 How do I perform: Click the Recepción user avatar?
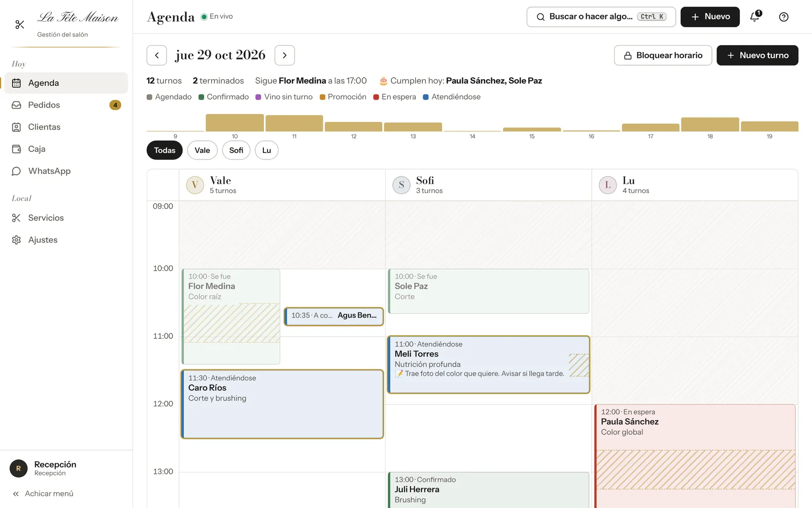18,468
